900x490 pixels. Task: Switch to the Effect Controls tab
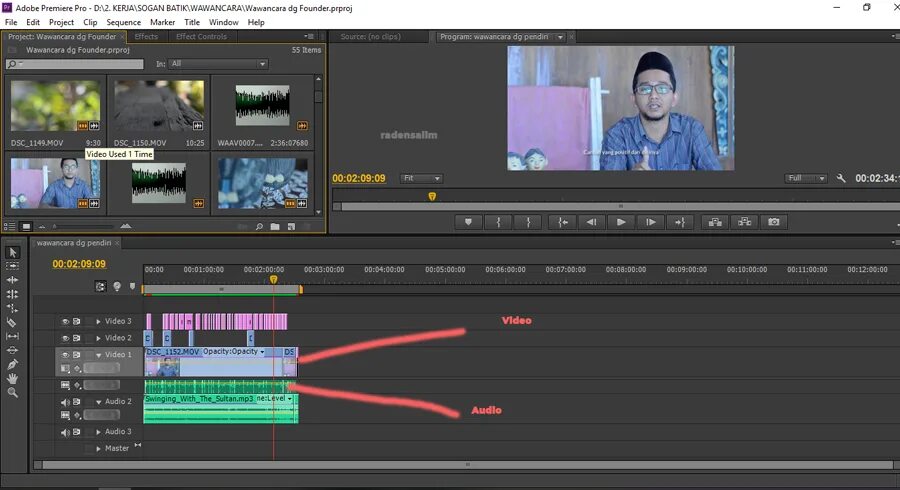[x=201, y=37]
